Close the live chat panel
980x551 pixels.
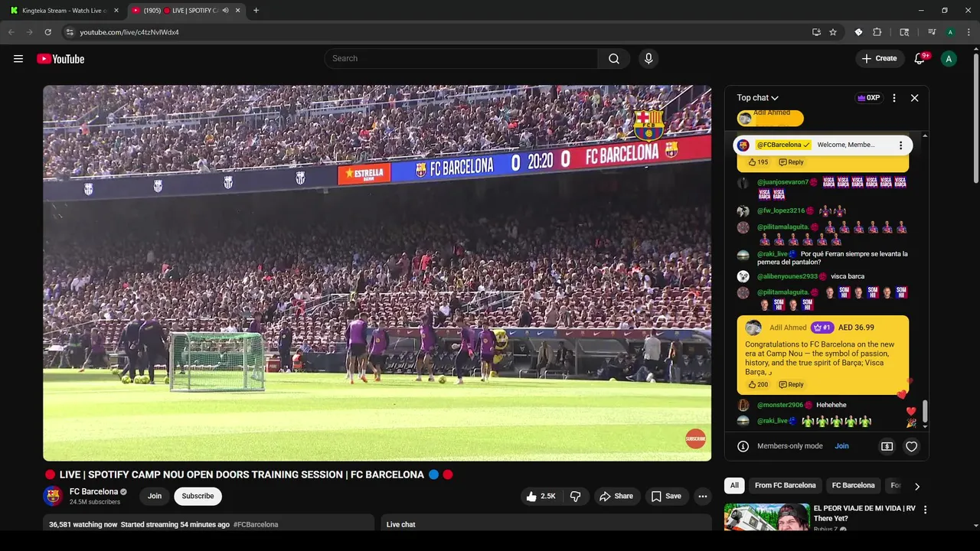click(914, 98)
